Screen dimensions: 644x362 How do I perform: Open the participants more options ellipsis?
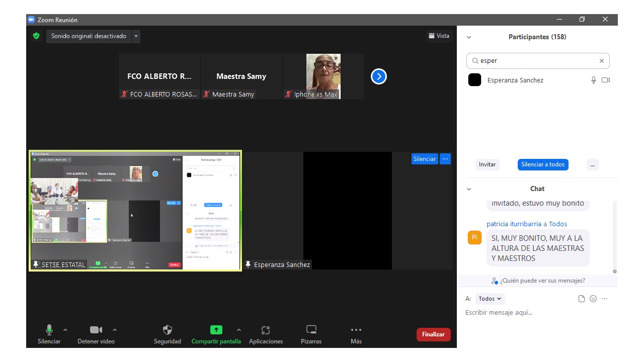pos(592,164)
